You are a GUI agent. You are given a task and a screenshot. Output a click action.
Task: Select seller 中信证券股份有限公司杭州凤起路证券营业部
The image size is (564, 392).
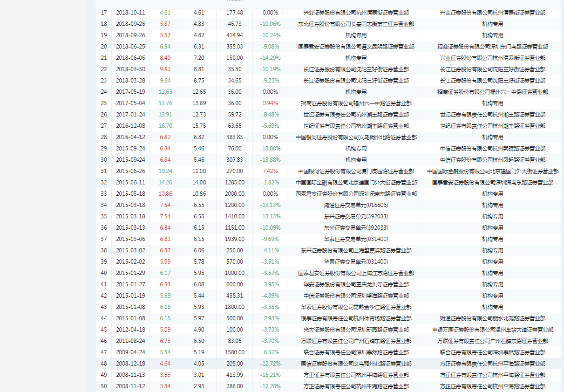(492, 160)
